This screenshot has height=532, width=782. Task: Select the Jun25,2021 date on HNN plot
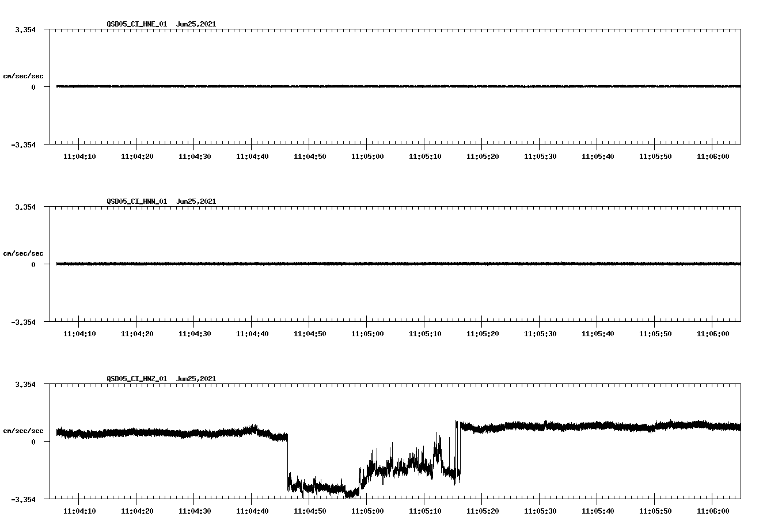coord(196,202)
